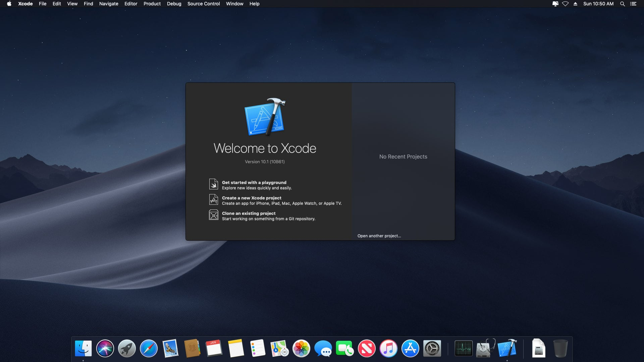Open Siri from the dock
This screenshot has width=644, height=362.
[105, 349]
